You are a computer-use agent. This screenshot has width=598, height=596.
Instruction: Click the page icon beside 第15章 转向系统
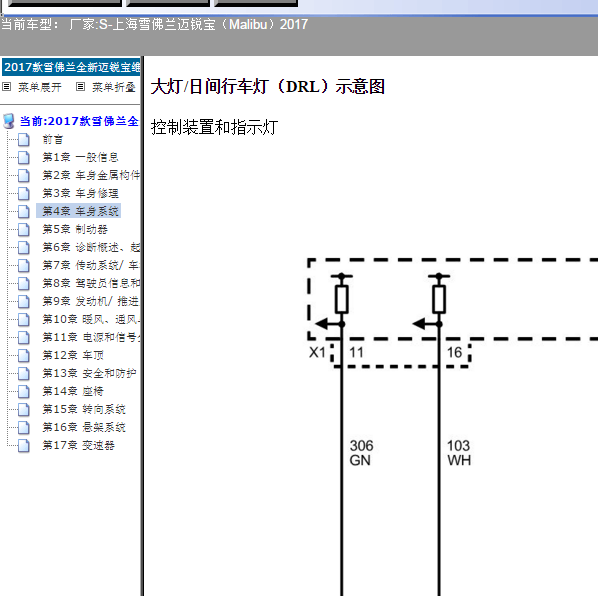tap(24, 410)
